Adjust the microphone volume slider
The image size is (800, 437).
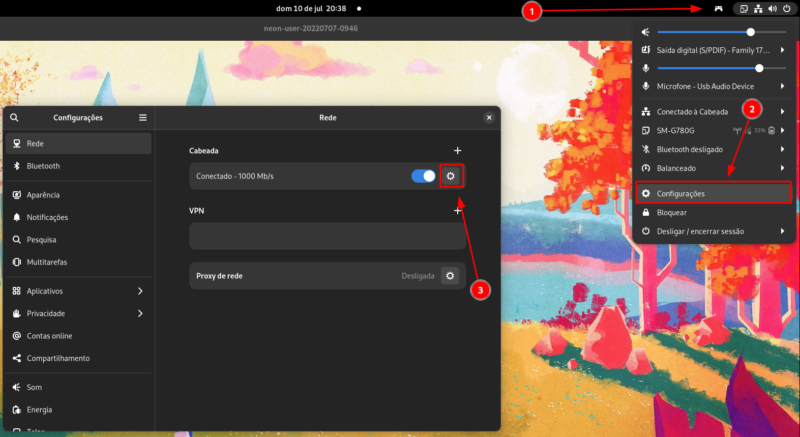759,68
